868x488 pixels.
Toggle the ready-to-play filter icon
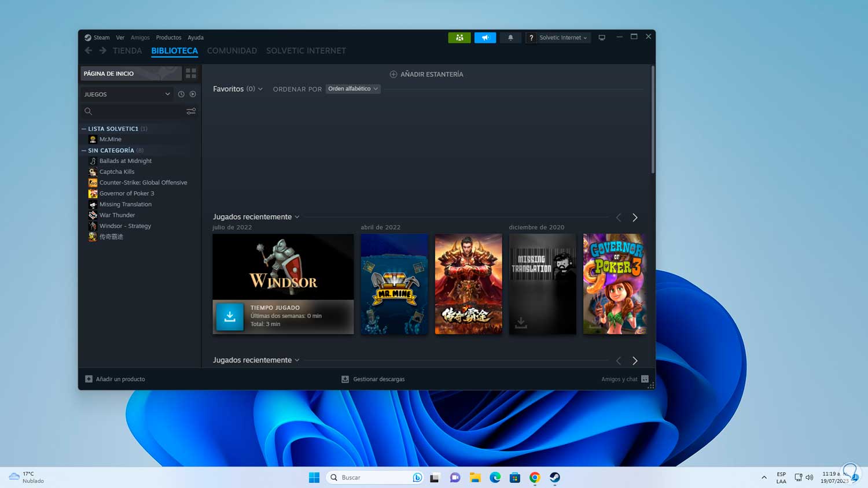coord(193,94)
